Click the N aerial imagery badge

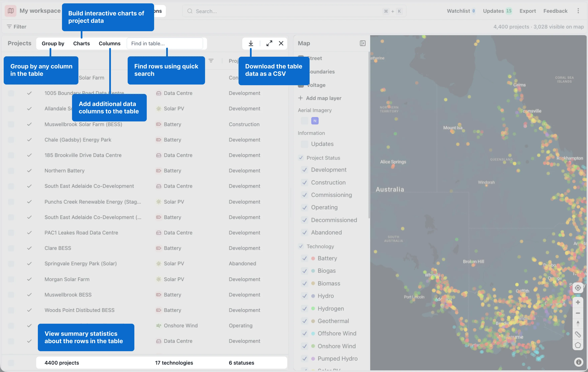coord(315,120)
